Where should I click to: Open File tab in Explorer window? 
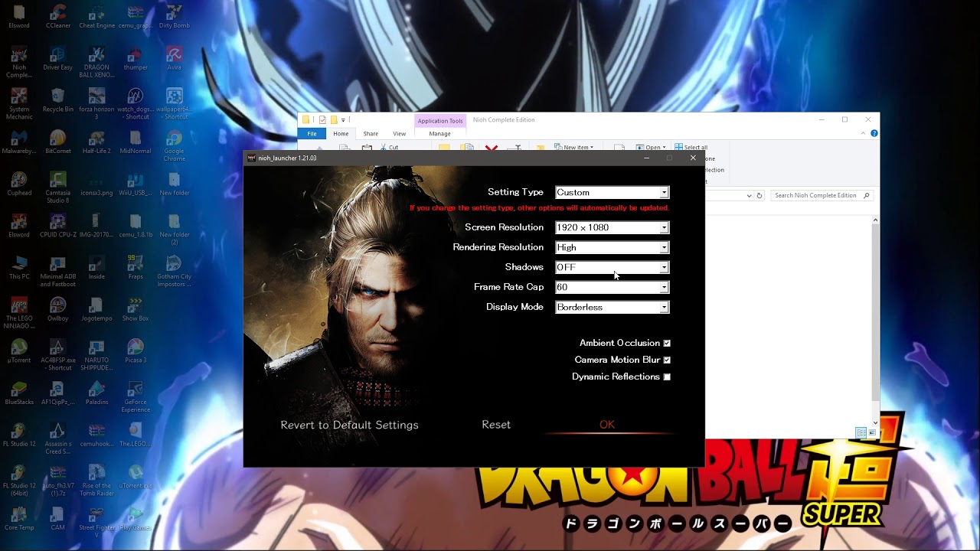click(312, 133)
